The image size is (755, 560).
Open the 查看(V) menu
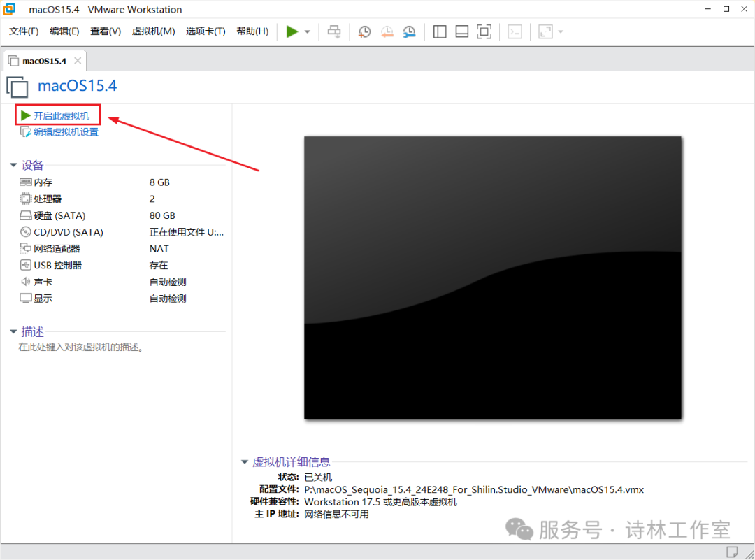tap(106, 31)
